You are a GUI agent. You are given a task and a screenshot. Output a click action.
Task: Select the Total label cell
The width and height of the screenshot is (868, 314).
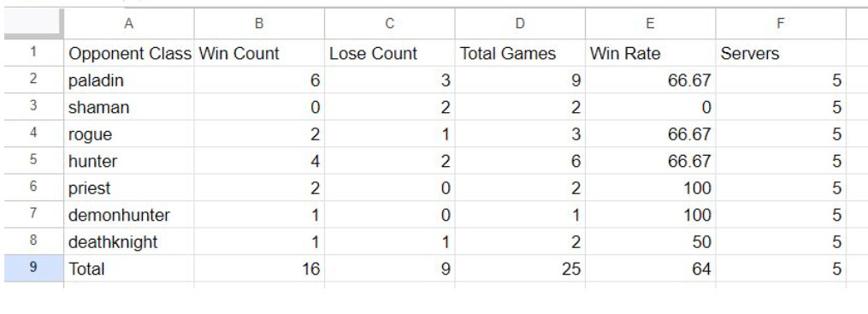[129, 269]
